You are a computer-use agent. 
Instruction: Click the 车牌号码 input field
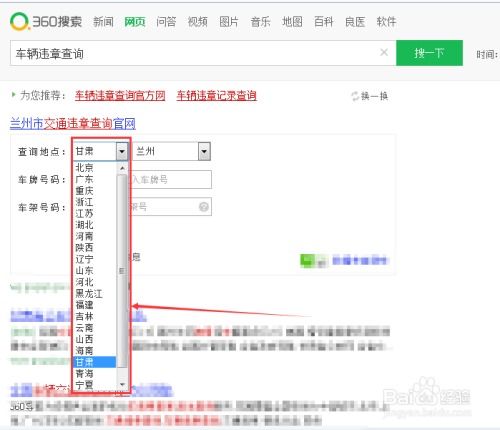pos(171,180)
